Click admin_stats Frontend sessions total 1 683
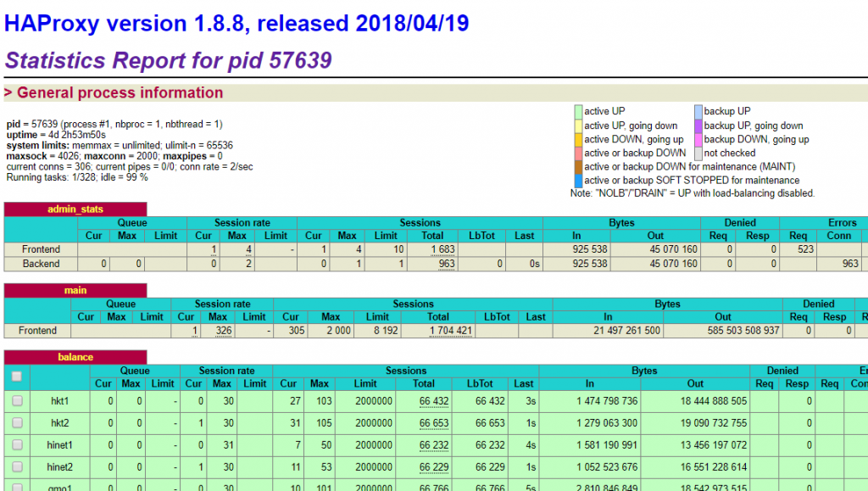868x491 pixels. coord(442,249)
